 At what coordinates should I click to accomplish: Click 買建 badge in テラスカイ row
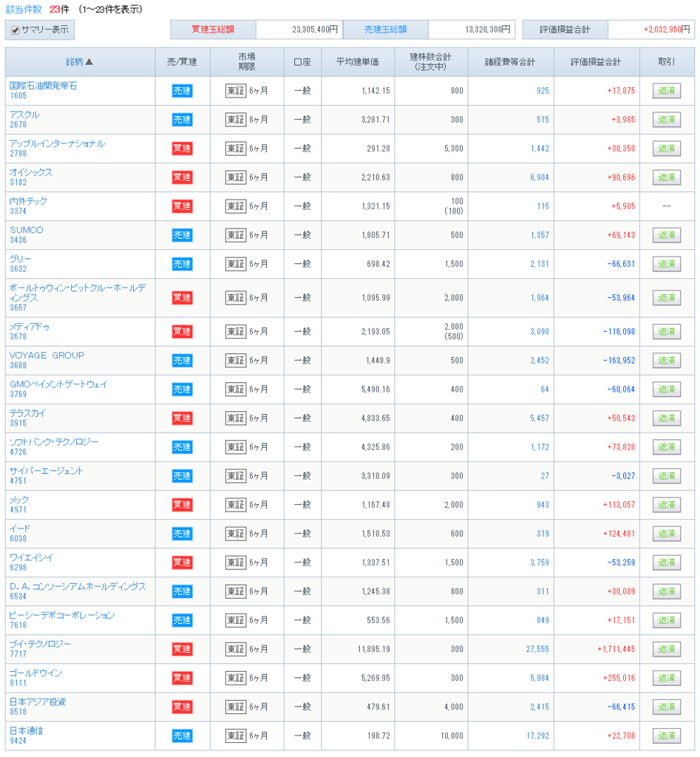click(182, 418)
